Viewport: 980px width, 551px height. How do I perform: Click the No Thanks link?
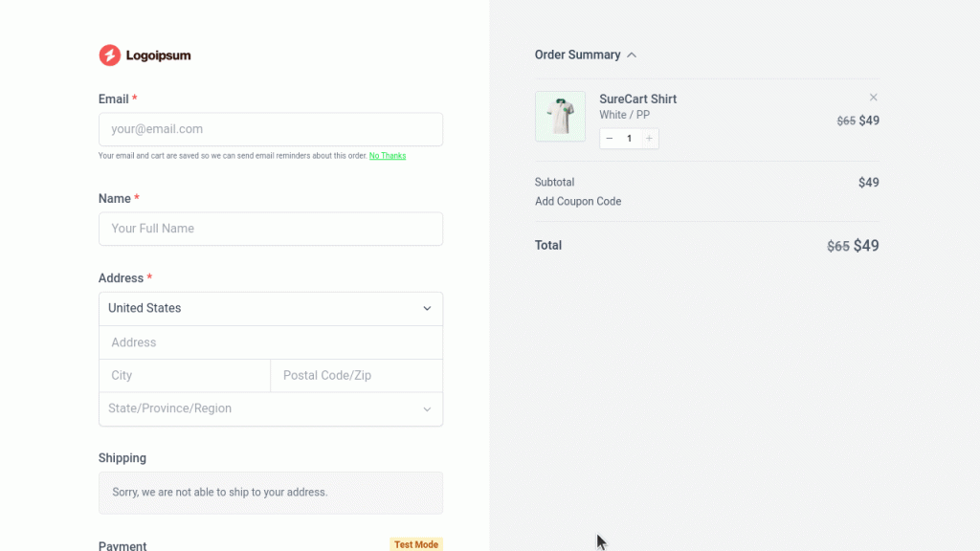(387, 155)
